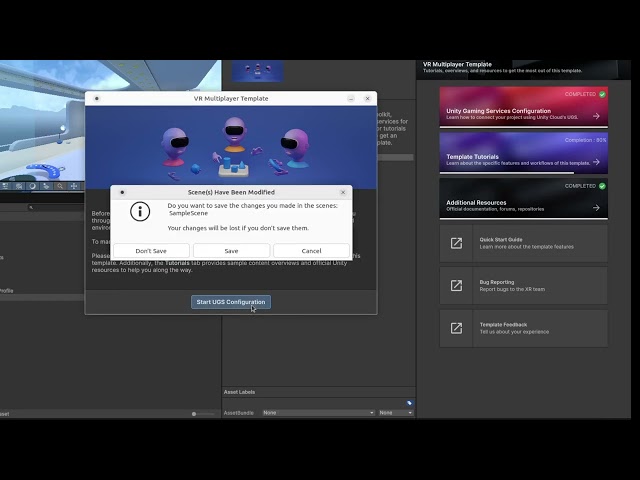Screen dimensions: 640x480
Task: Select the pan cross-arrows tool in scene toolbar
Action: point(74,186)
